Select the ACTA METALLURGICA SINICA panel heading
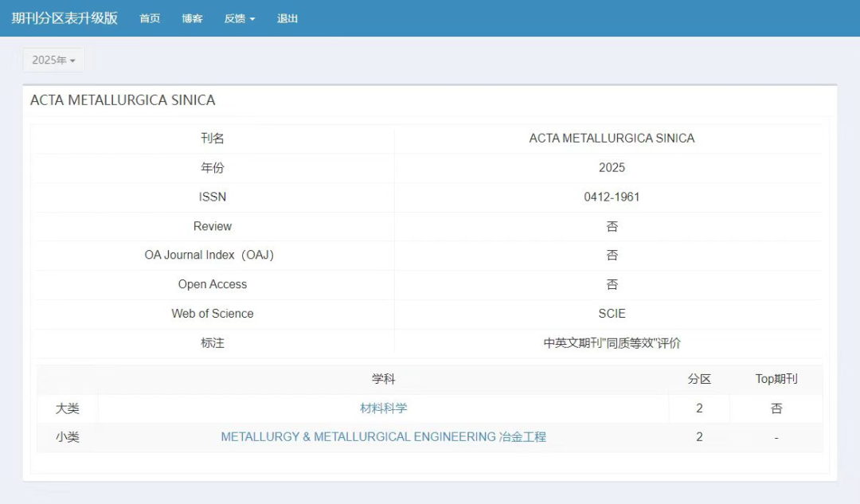The width and height of the screenshot is (860, 504). pos(123,100)
